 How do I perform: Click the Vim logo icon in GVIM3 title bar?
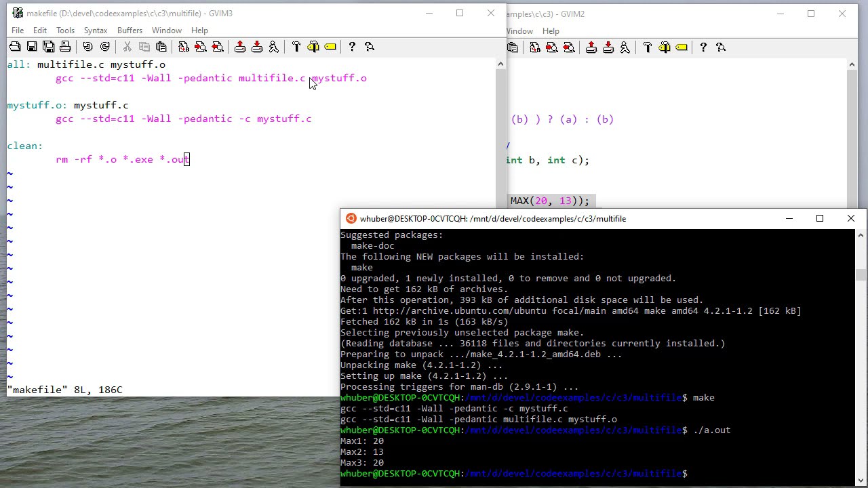click(x=18, y=13)
